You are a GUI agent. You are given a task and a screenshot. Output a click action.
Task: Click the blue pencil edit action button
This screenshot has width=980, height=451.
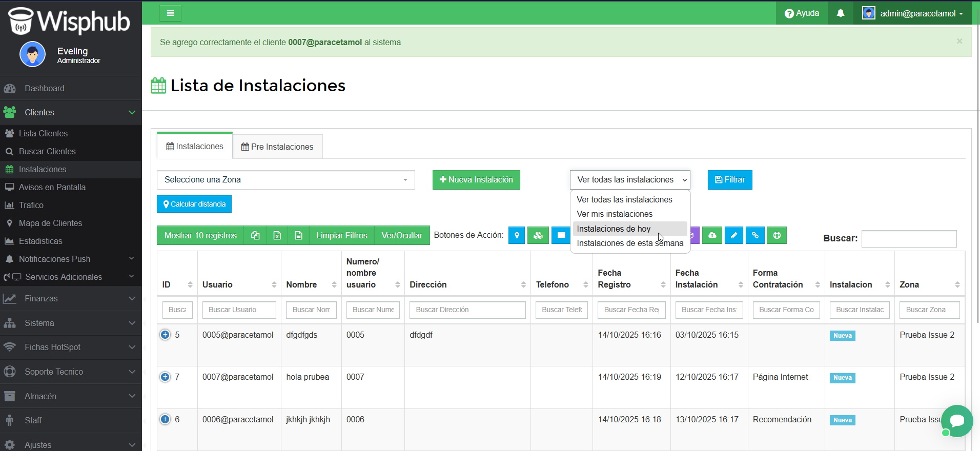(x=733, y=235)
